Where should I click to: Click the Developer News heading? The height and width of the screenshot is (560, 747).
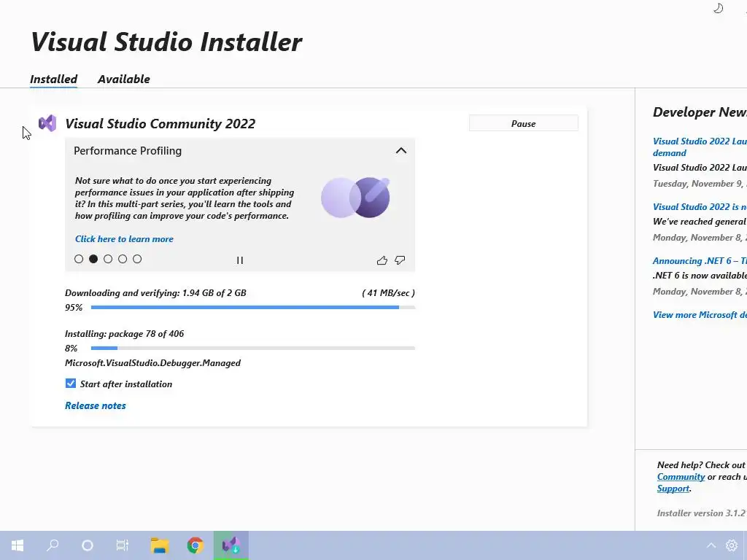[700, 112]
